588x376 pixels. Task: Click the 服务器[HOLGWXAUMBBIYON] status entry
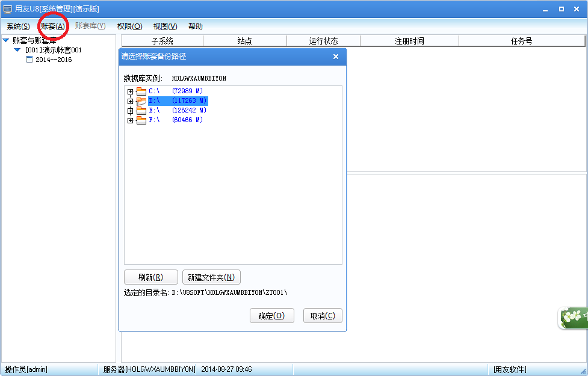point(149,369)
